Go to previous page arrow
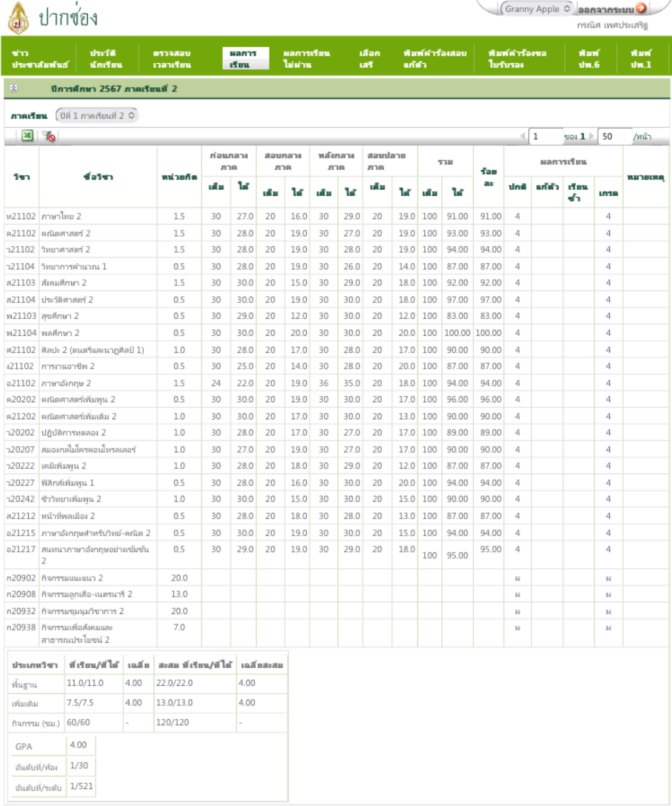 point(523,136)
